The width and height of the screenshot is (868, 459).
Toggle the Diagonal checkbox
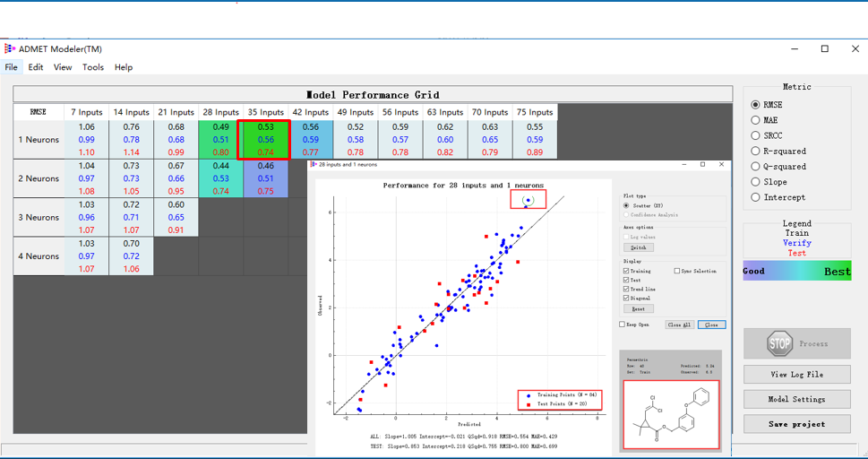tap(626, 298)
